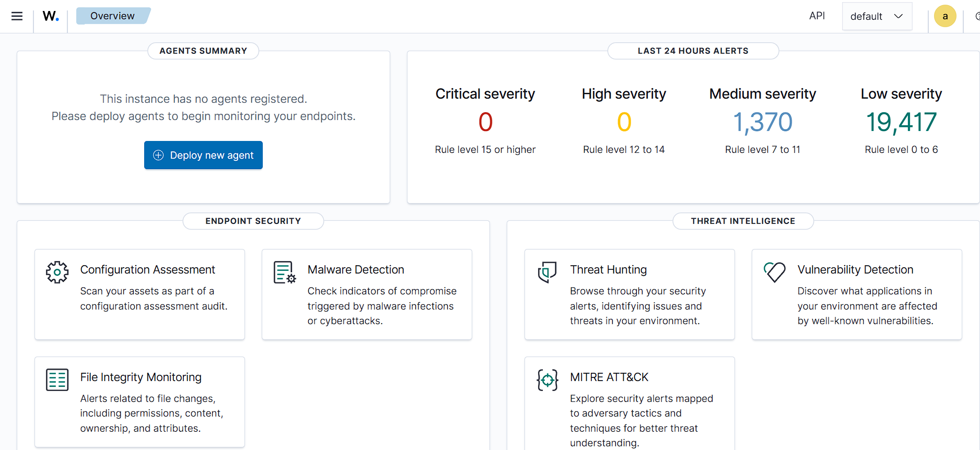980x450 pixels.
Task: Click the ENDPOINT SECURITY section heading
Action: (253, 221)
